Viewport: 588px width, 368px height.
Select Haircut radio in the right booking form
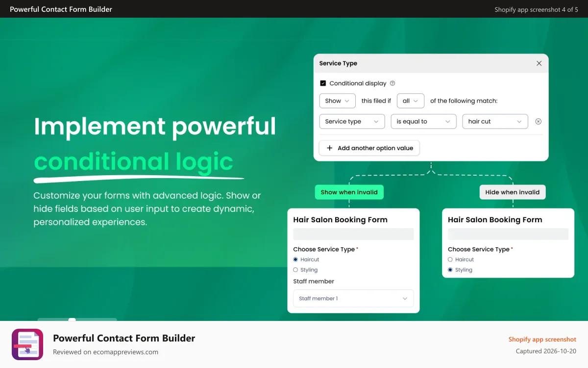[x=450, y=260]
